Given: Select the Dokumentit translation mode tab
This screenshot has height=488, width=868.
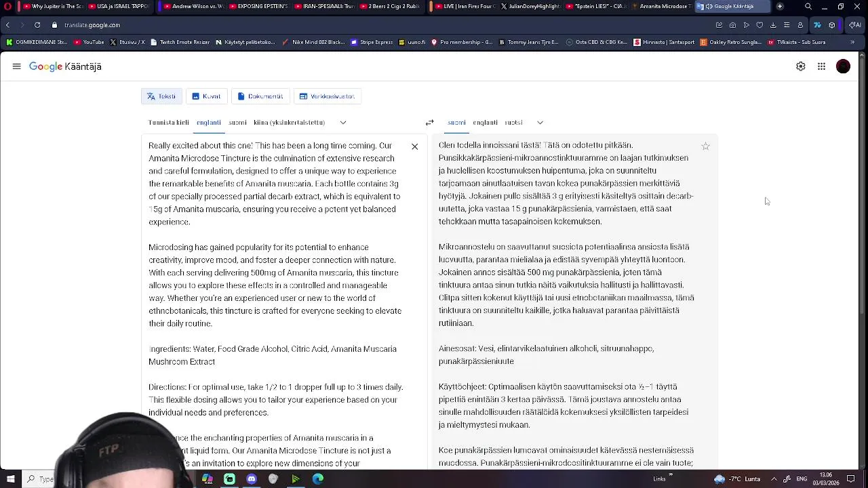Looking at the screenshot, I should coord(260,96).
